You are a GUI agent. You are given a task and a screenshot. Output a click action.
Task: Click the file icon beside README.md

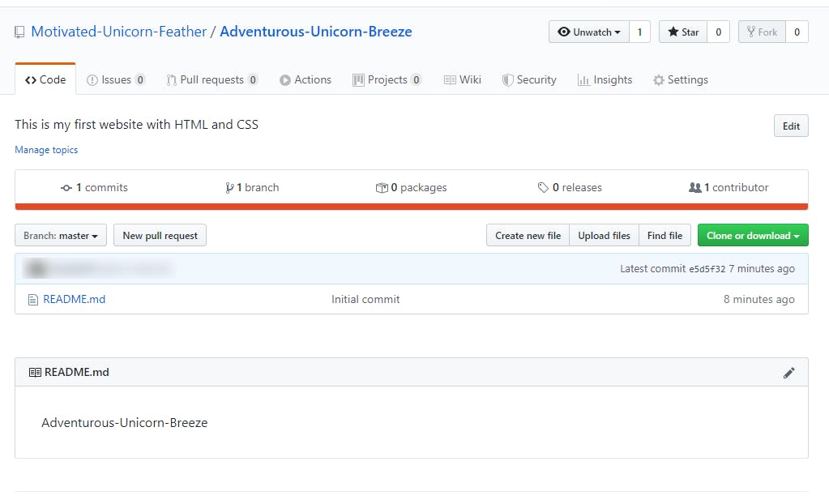(32, 300)
